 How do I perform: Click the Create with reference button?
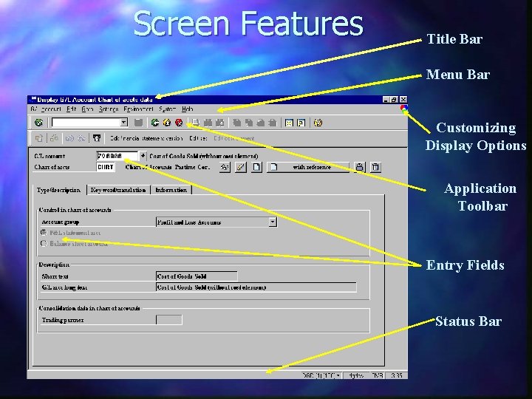[x=307, y=167]
